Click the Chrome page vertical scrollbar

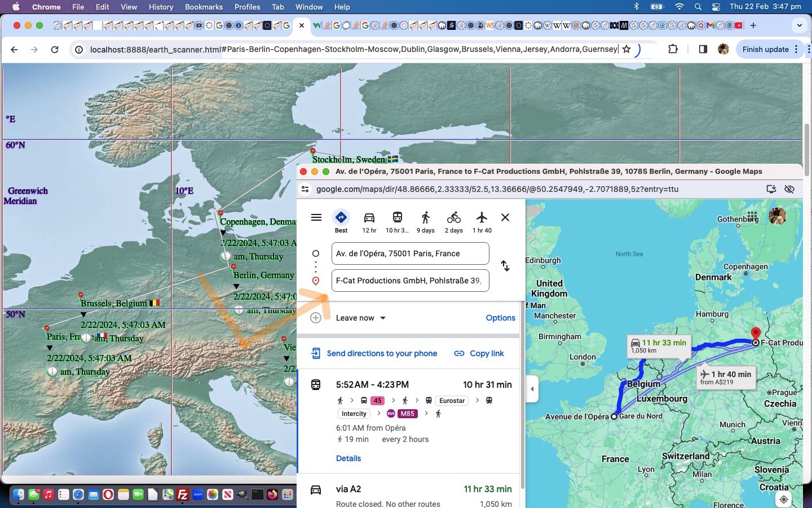tap(807, 150)
